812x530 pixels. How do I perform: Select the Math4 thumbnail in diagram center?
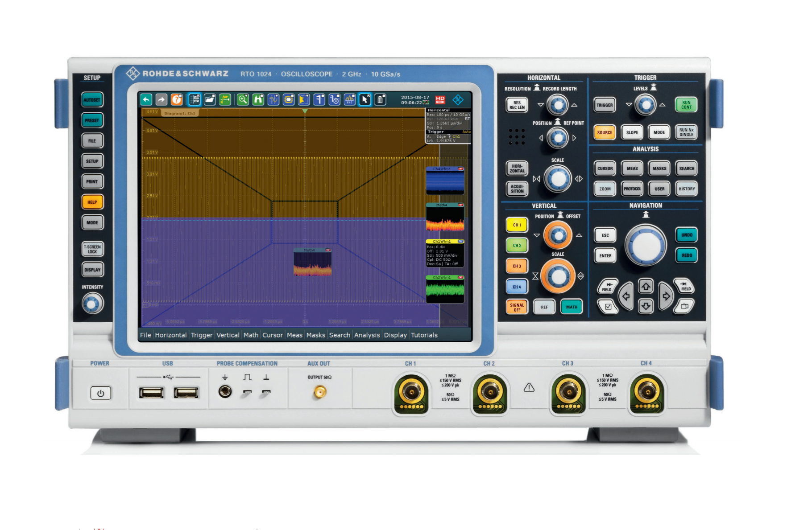pyautogui.click(x=312, y=262)
